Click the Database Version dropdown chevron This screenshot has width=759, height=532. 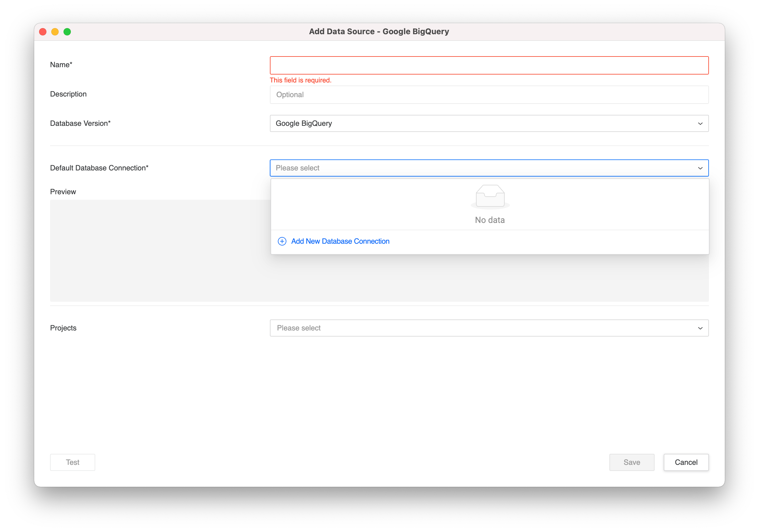(x=700, y=124)
